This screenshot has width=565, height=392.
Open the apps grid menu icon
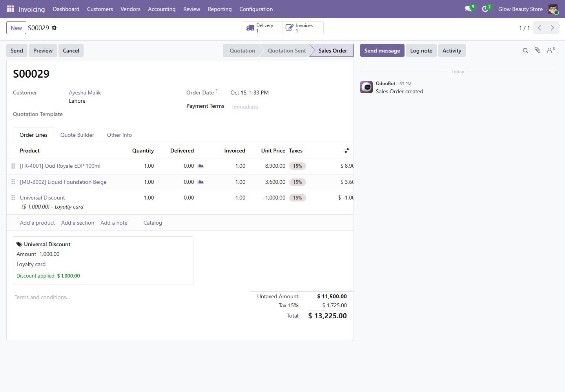11,9
